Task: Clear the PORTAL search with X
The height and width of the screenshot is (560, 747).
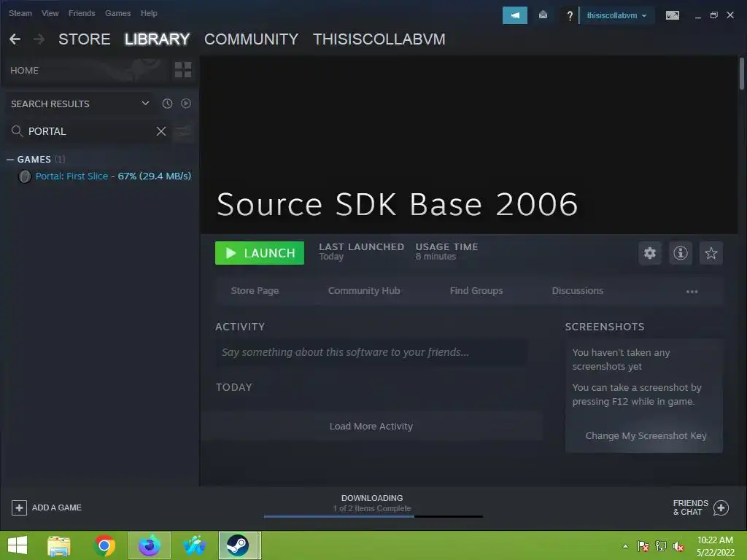Action: (x=161, y=131)
